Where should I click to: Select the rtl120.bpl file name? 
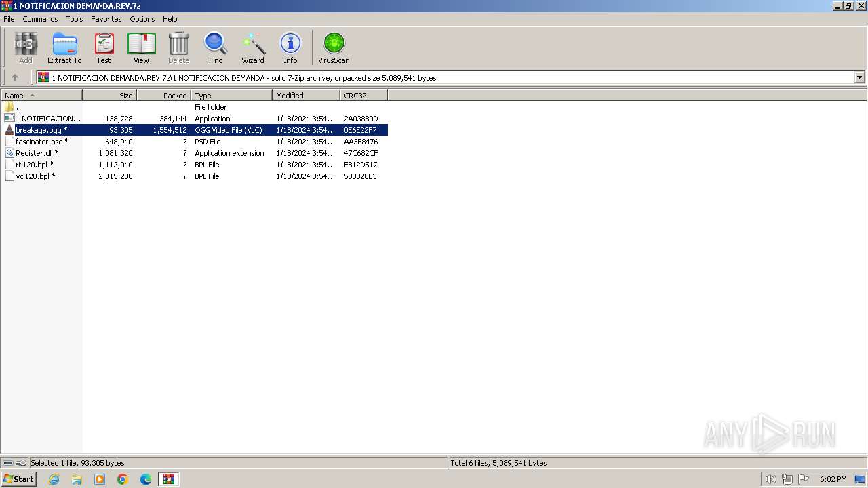(34, 165)
